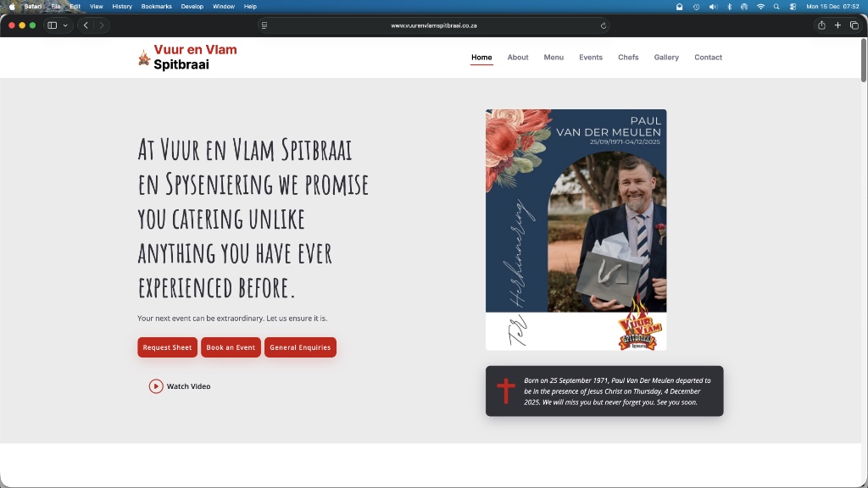Click the Safari sidebar toggle icon
Viewport: 868px width, 488px height.
point(53,25)
